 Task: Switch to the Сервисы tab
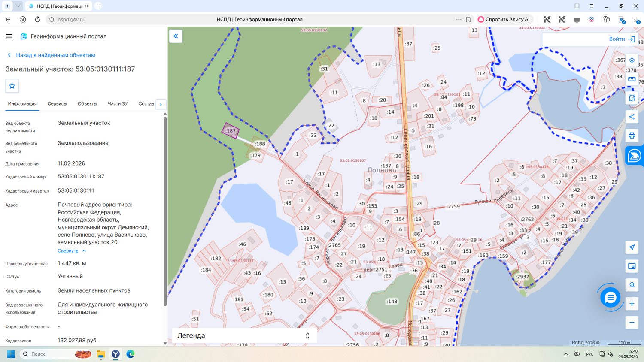pyautogui.click(x=57, y=104)
